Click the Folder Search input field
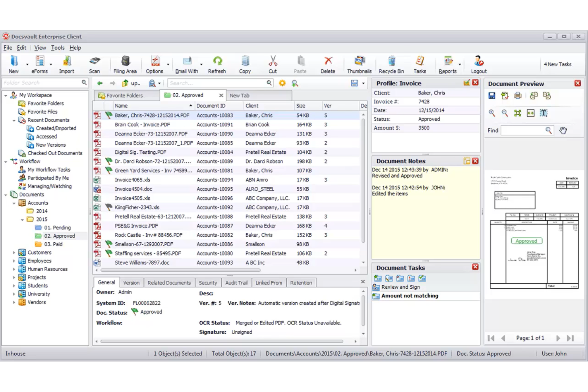Screen dimensions: 588x392 coord(42,83)
